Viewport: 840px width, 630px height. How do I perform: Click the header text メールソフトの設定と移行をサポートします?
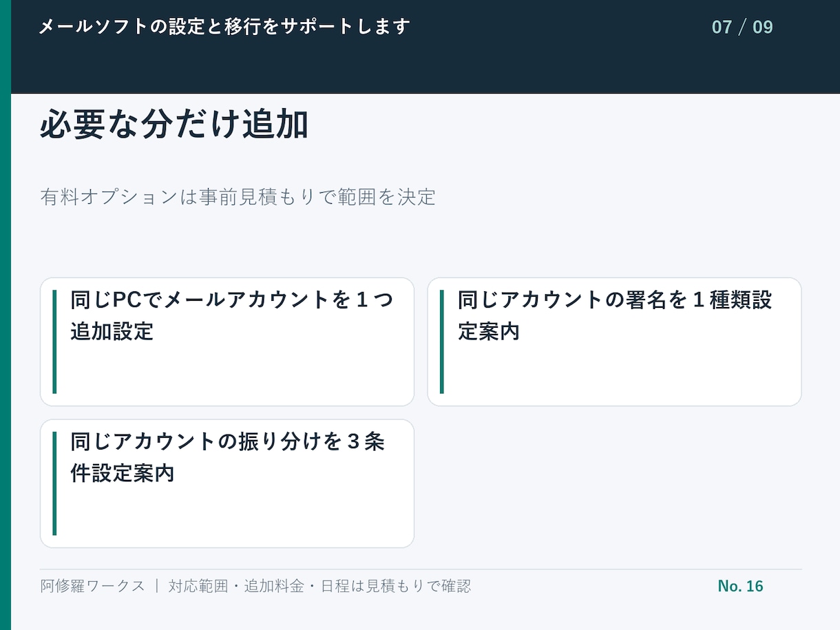click(224, 27)
